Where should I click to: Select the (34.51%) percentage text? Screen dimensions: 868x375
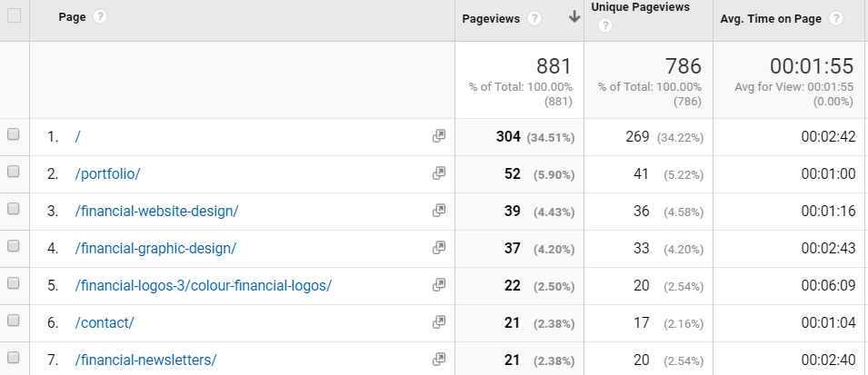tap(550, 138)
